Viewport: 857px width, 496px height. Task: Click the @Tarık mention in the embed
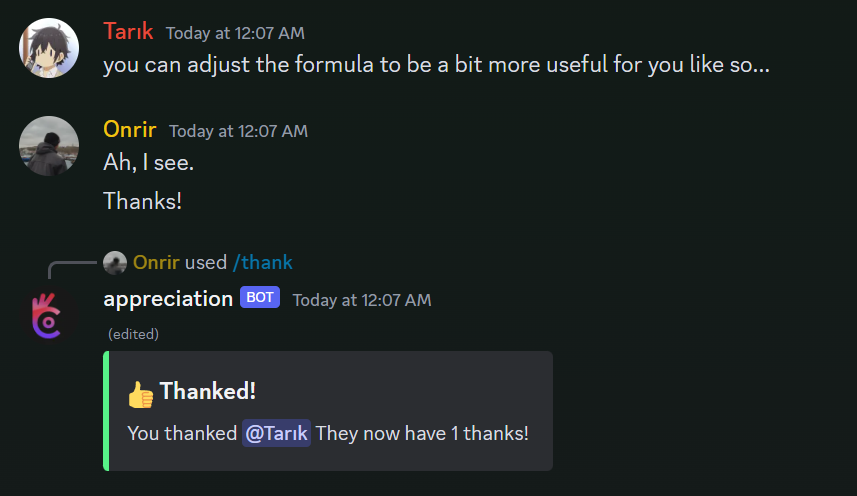click(277, 434)
